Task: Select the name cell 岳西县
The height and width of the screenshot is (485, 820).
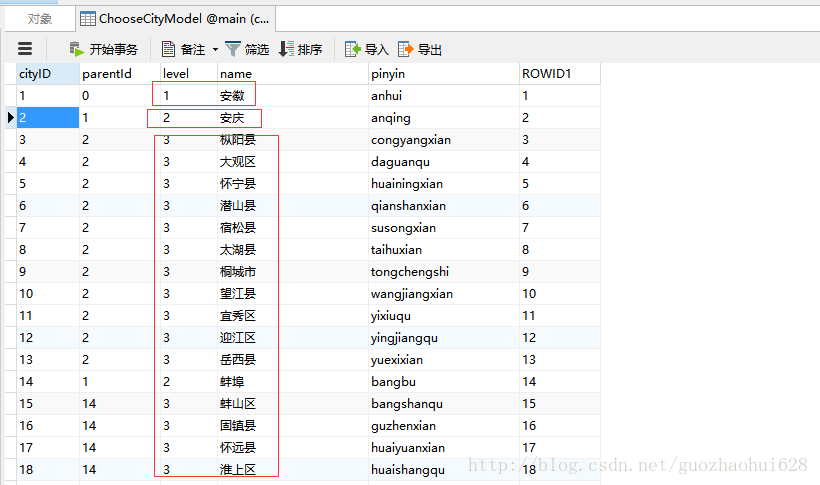Action: point(293,359)
